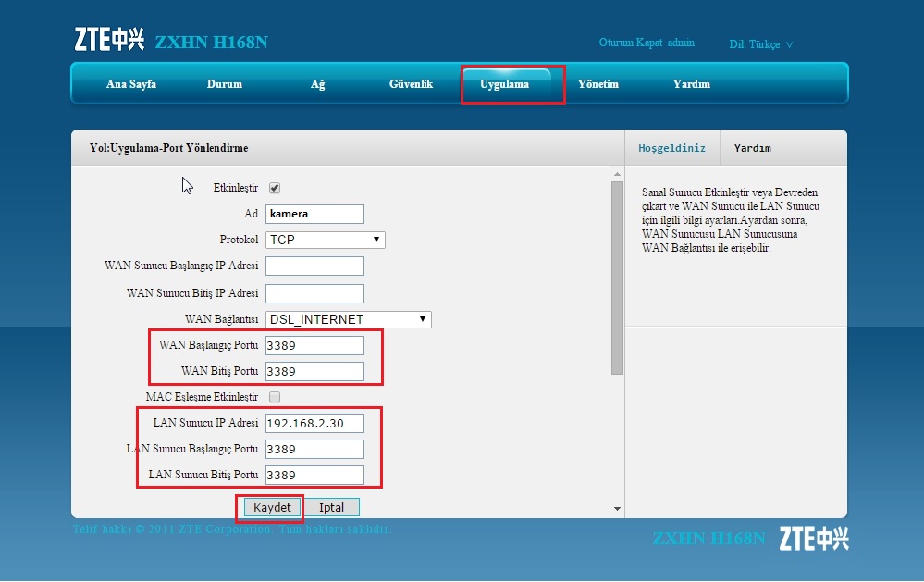Select the Uygulama menu tab
The height and width of the screenshot is (582, 924).
[x=504, y=84]
